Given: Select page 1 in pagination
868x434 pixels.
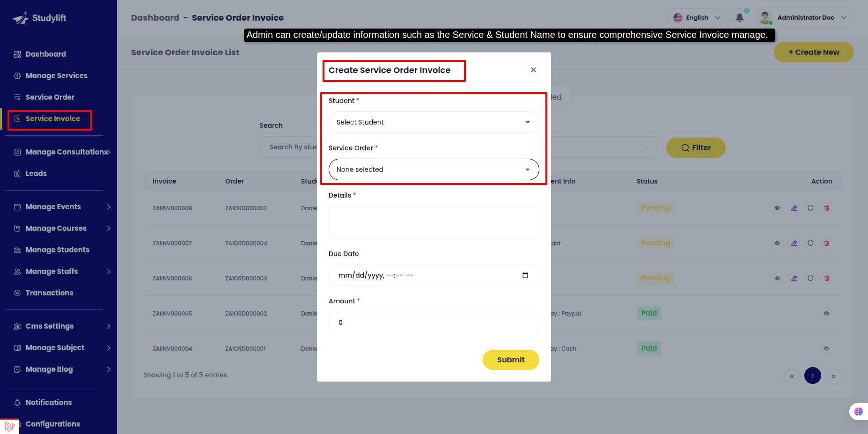Looking at the screenshot, I should pos(813,375).
